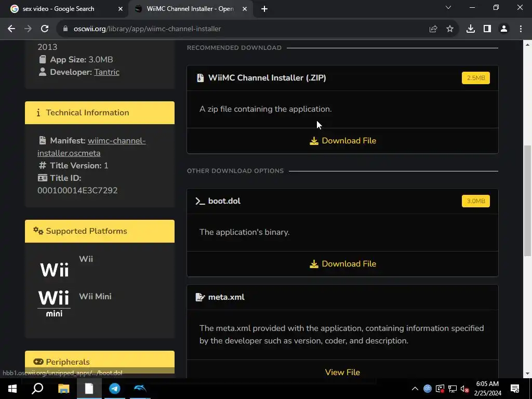
Task: Click the file edit icon beside meta.xml
Action: 200,297
